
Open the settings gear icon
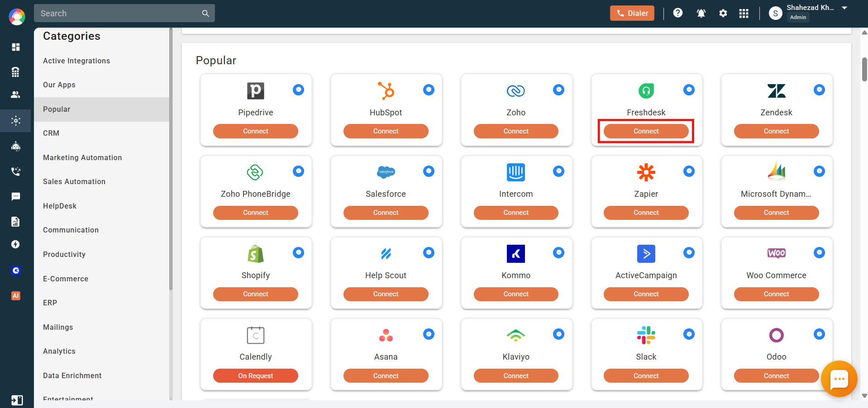click(723, 14)
